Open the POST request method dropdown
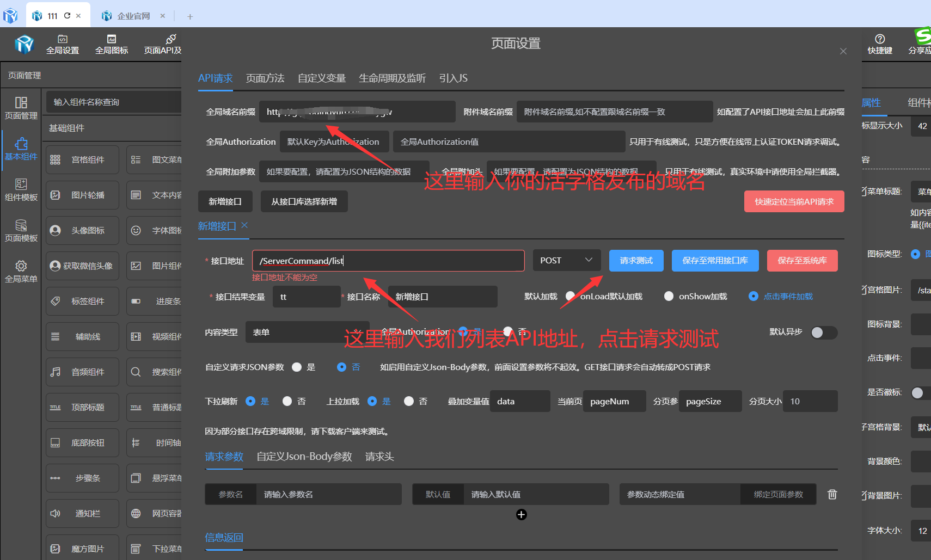The image size is (931, 560). point(566,260)
